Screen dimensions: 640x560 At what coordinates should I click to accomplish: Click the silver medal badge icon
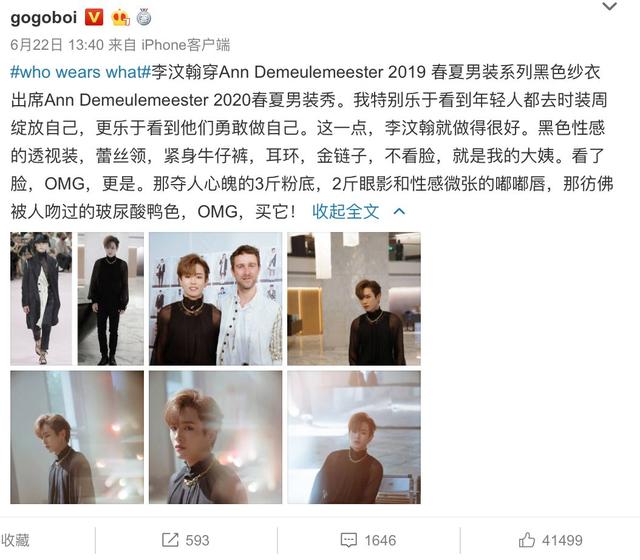tap(143, 18)
